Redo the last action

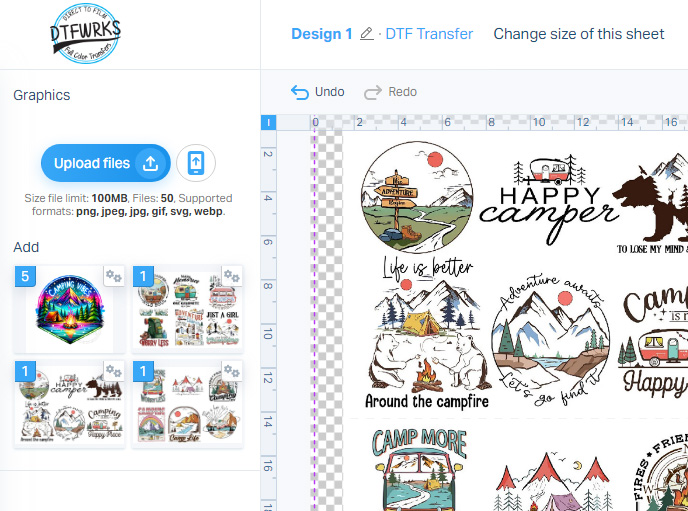(x=391, y=92)
